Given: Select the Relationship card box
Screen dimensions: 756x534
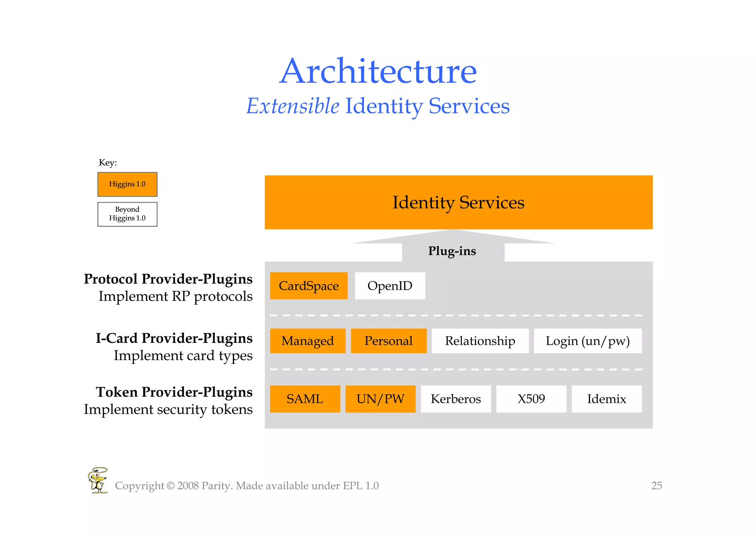Looking at the screenshot, I should (x=480, y=341).
